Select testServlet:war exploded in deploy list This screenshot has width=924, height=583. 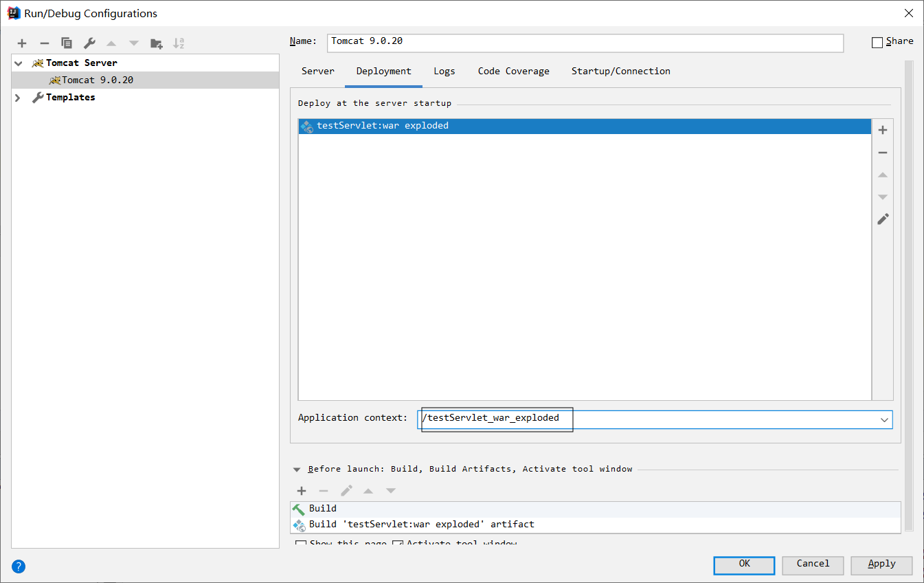585,126
